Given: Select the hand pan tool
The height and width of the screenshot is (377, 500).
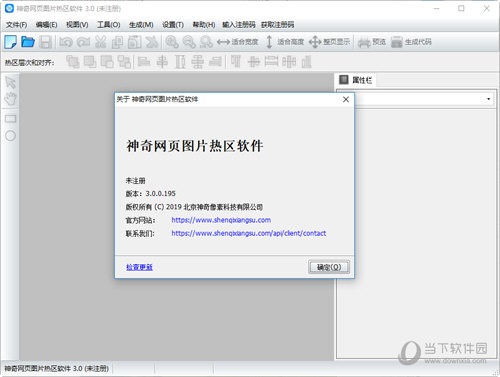Looking at the screenshot, I should [10, 99].
